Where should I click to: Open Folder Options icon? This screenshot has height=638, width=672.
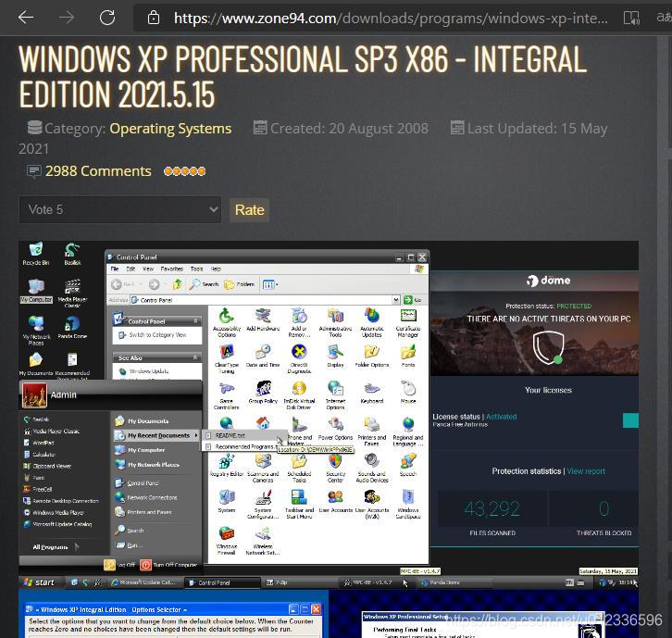click(x=371, y=357)
